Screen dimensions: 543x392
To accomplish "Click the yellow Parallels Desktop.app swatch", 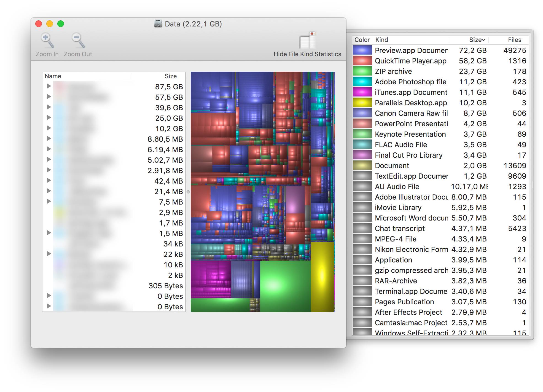I will [x=362, y=103].
